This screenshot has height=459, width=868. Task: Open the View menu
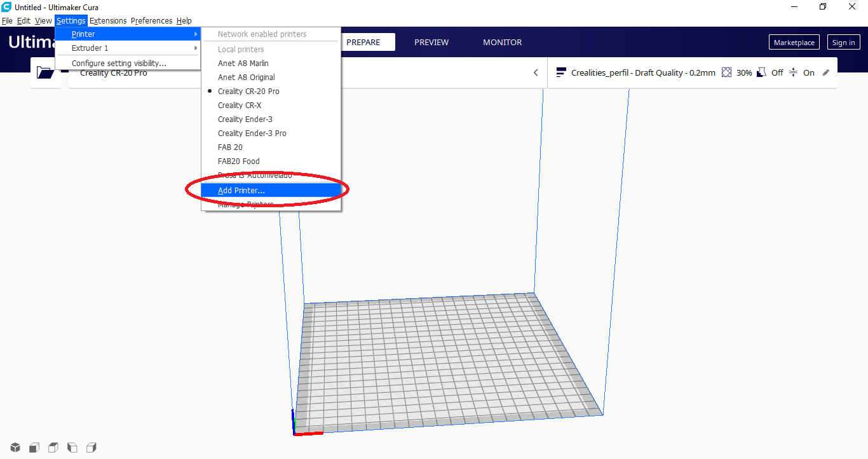(x=43, y=21)
